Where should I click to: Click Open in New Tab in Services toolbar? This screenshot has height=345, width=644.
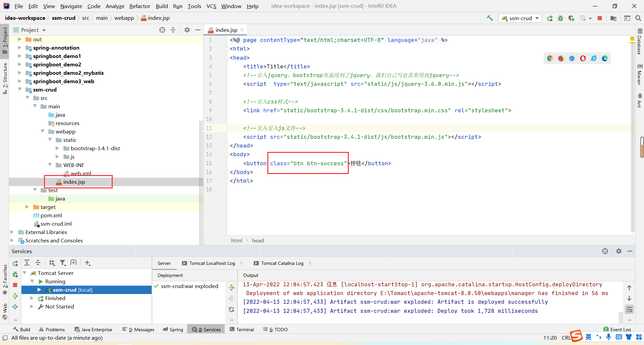74,263
